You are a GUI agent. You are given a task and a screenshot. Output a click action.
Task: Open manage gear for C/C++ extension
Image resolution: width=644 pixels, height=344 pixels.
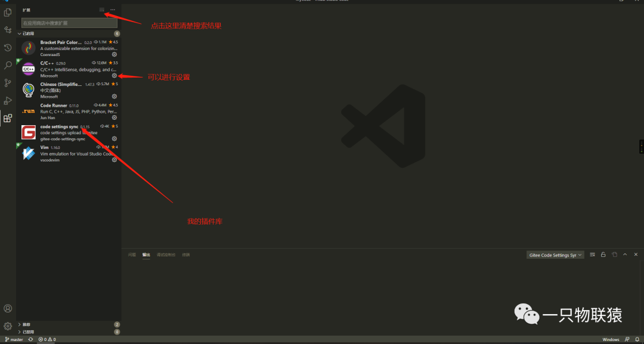[x=114, y=76]
